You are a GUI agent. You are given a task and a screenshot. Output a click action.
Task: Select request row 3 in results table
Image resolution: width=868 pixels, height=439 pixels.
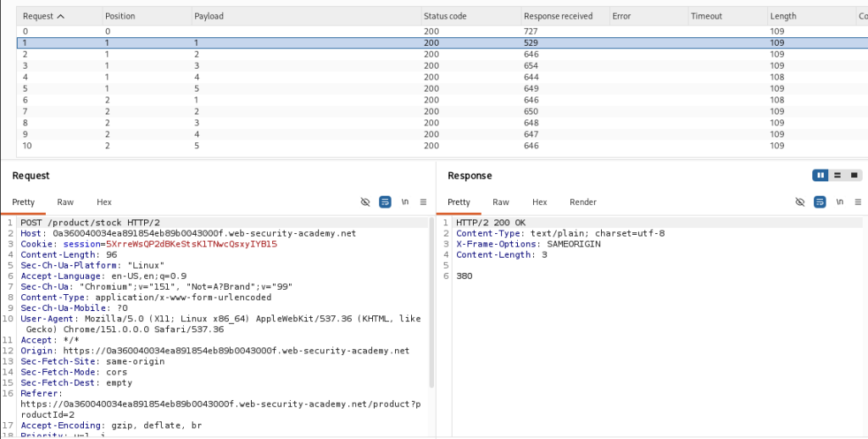tap(442, 66)
